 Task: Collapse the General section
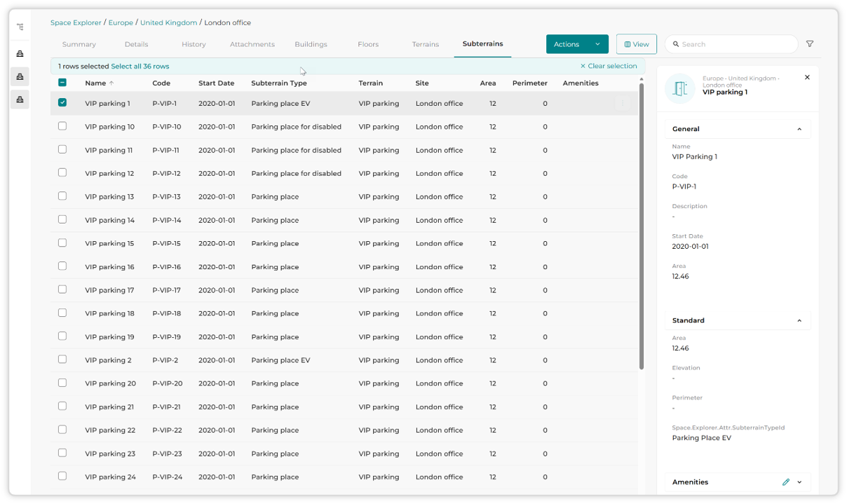[x=799, y=129]
